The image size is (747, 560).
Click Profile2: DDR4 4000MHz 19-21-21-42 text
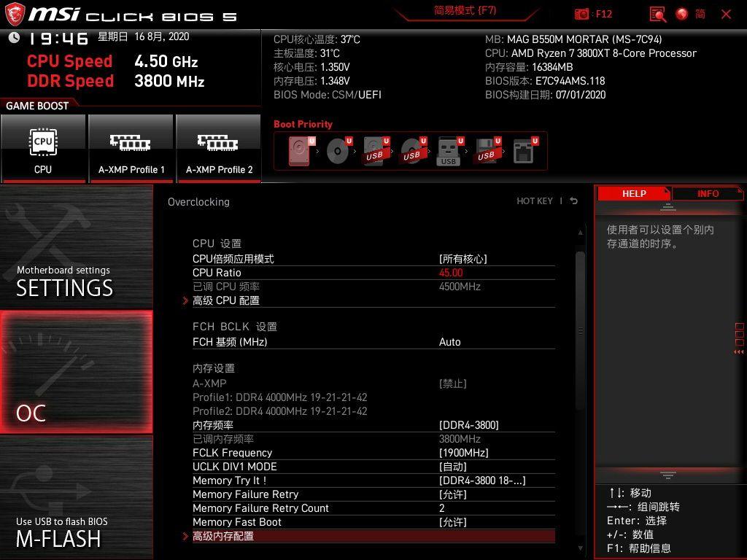(279, 411)
